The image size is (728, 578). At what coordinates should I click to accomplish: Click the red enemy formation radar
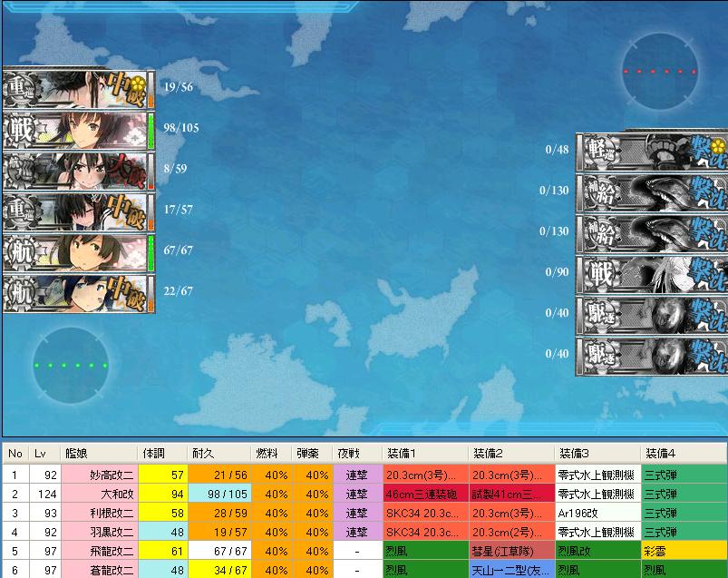[x=659, y=71]
